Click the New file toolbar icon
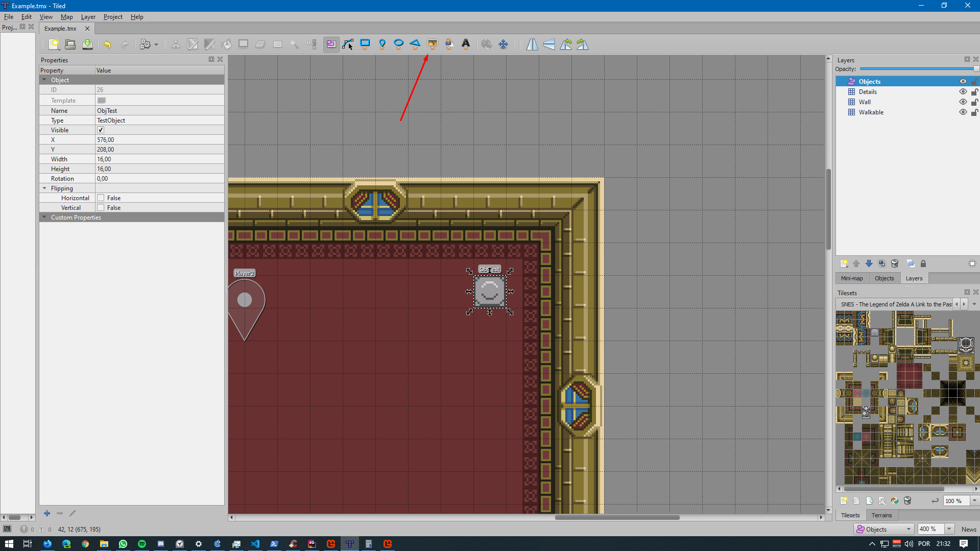The height and width of the screenshot is (551, 980). [54, 44]
